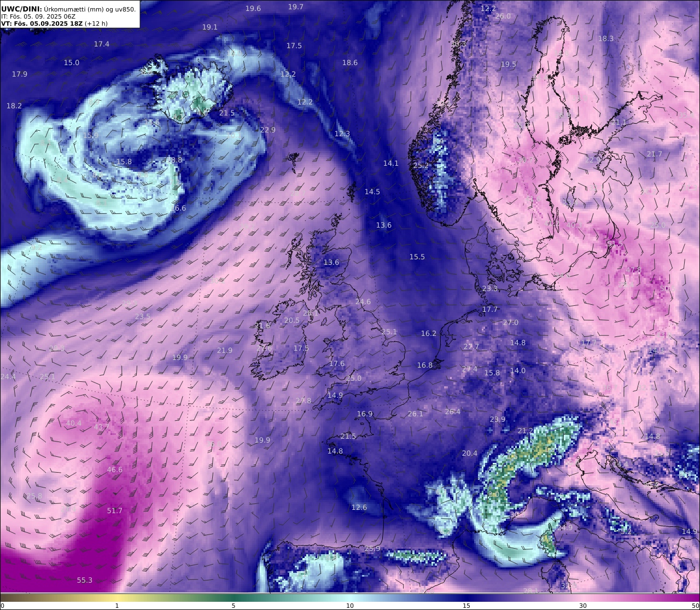
Task: Click the 21.9 value west of Ireland
Action: pos(224,351)
